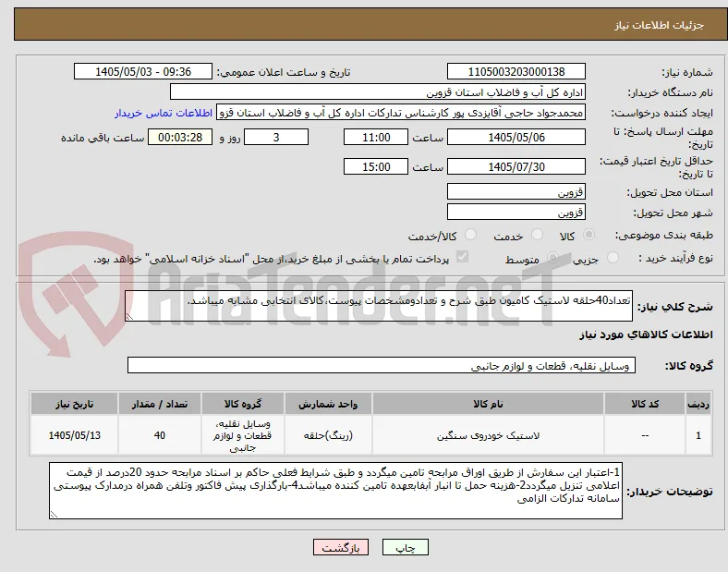
Task: Click the نام دستگاه خریدار field
Action: tap(378, 91)
